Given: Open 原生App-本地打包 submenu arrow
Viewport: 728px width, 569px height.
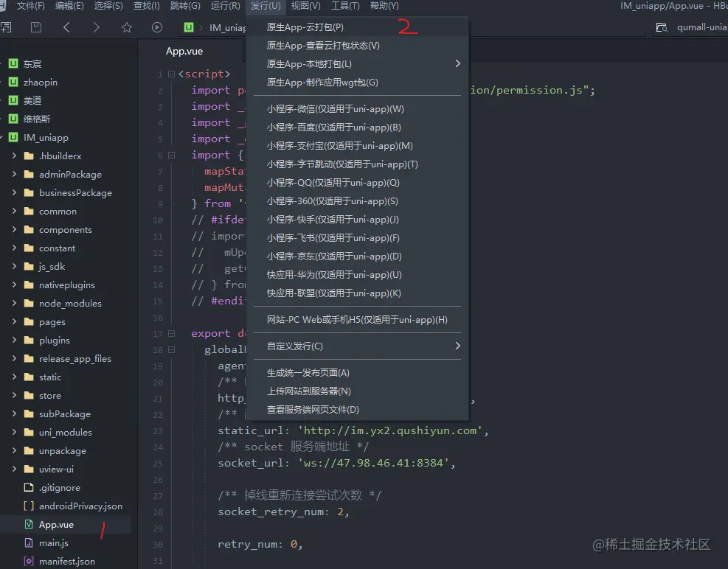Looking at the screenshot, I should click(x=457, y=63).
